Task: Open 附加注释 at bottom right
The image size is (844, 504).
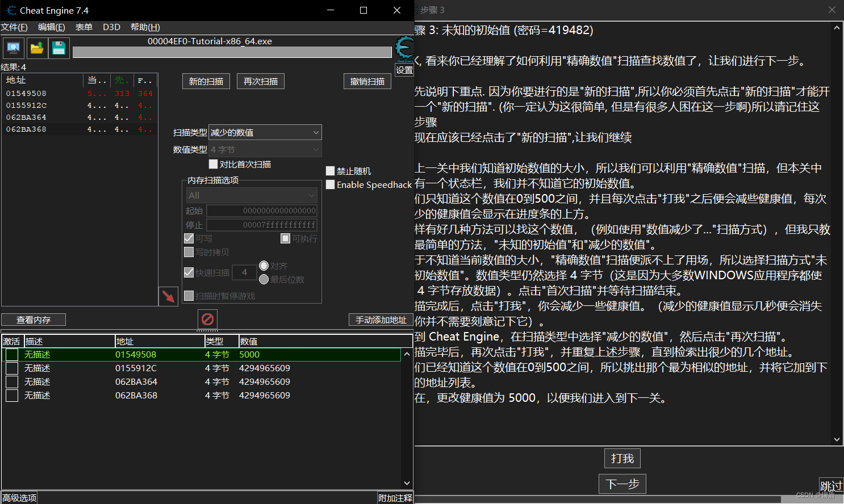Action: tap(395, 498)
